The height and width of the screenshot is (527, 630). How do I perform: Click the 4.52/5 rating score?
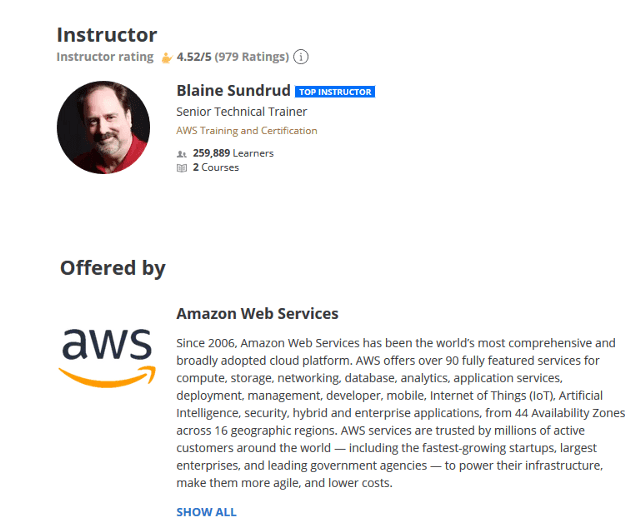(x=194, y=57)
